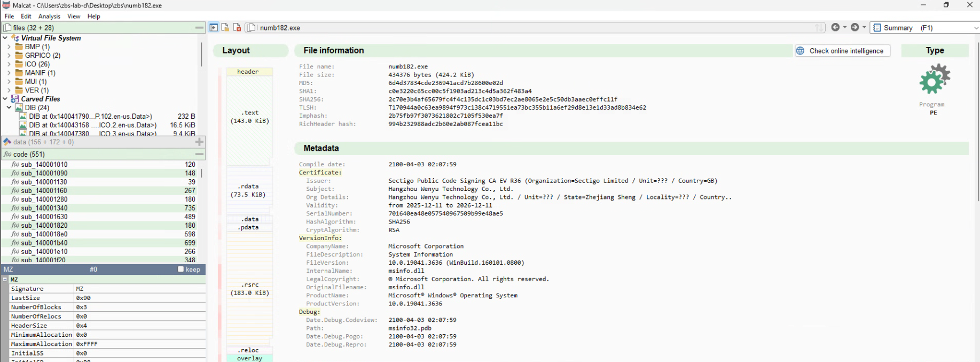Viewport: 980px width, 362px height.
Task: Expand the GRPICO (2) folder
Action: coord(9,55)
